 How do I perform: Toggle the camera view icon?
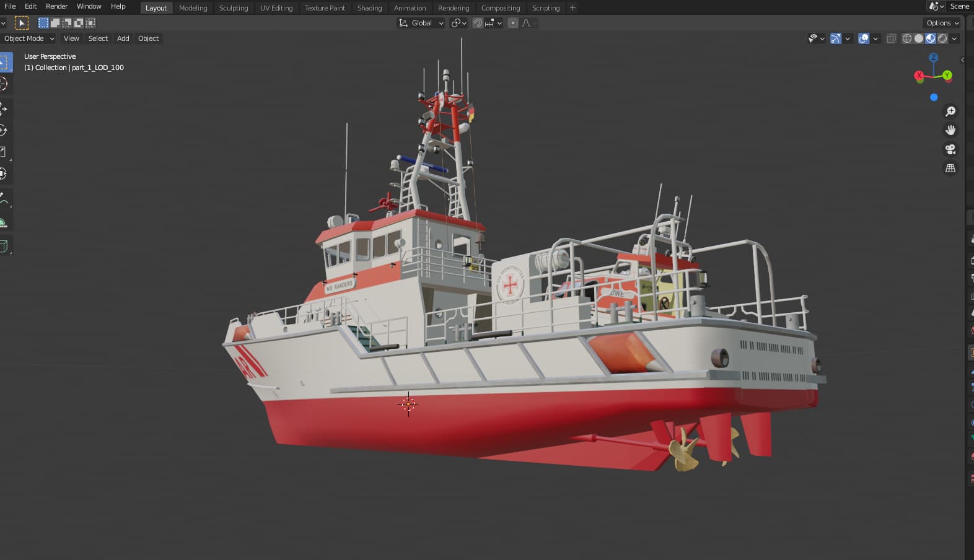[950, 149]
